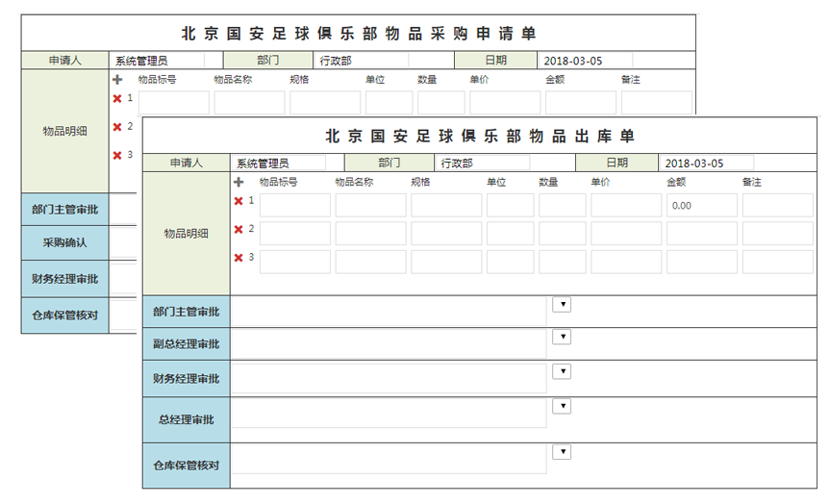This screenshot has height=504, width=830.
Task: Open dropdown for 部门主管审批 in 出库单
Action: point(562,304)
